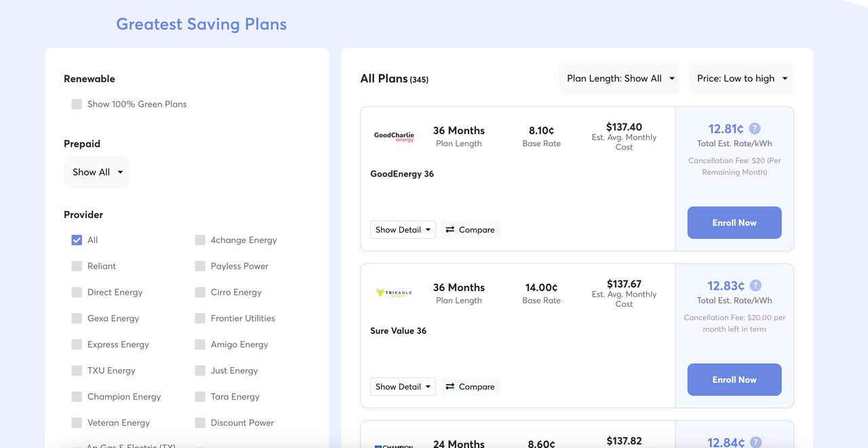Viewport: 868px width, 448px height.
Task: Click Enroll Now for Sure Value 36
Action: coord(734,379)
